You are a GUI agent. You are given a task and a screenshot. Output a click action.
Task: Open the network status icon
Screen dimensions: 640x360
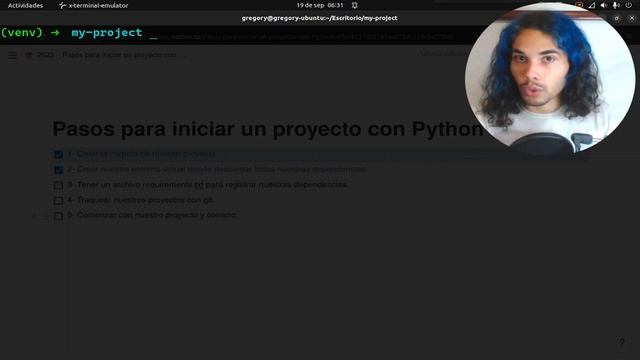[x=591, y=5]
